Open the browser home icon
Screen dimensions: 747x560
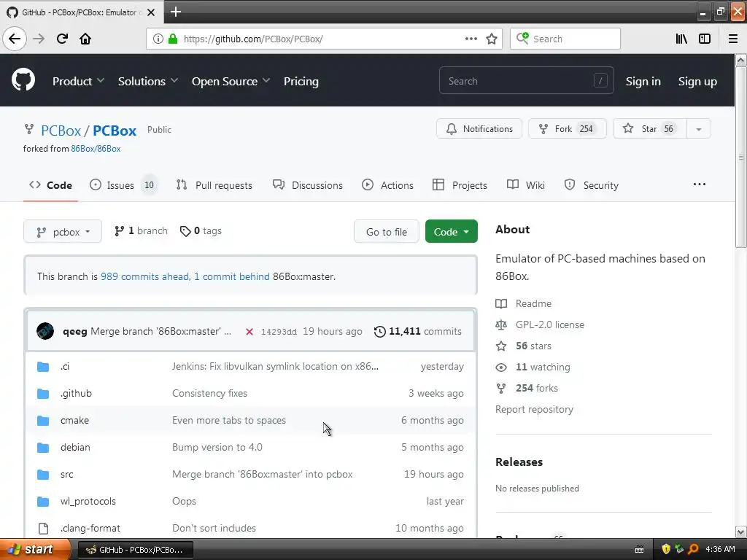(85, 39)
